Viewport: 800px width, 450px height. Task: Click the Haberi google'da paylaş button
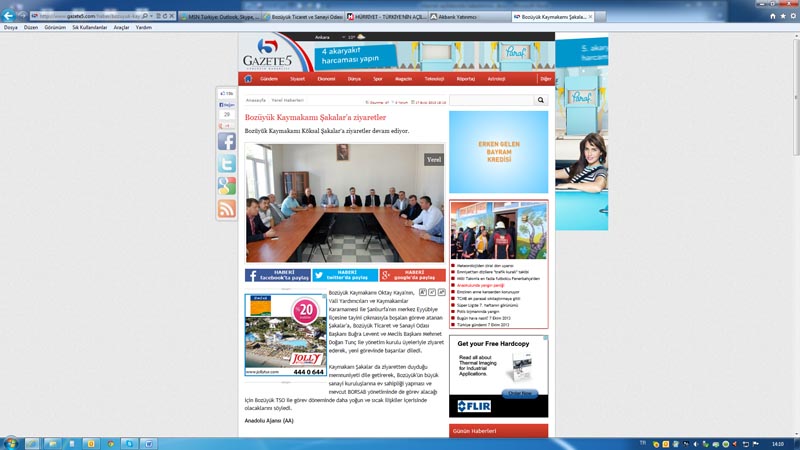pos(413,276)
